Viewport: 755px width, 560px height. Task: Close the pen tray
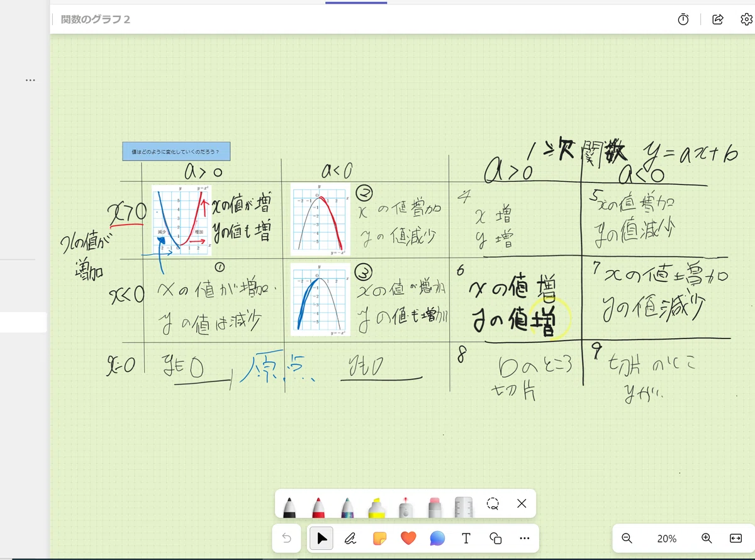coord(521,503)
